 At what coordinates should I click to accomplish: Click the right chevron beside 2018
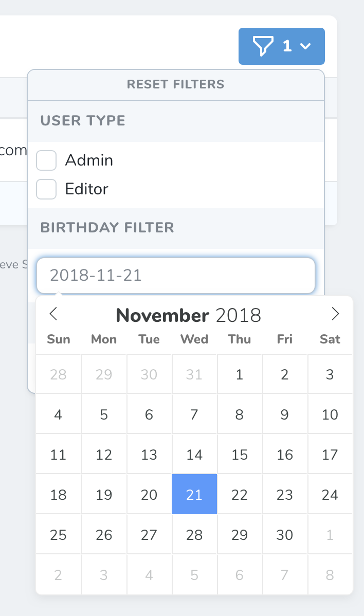pyautogui.click(x=335, y=314)
